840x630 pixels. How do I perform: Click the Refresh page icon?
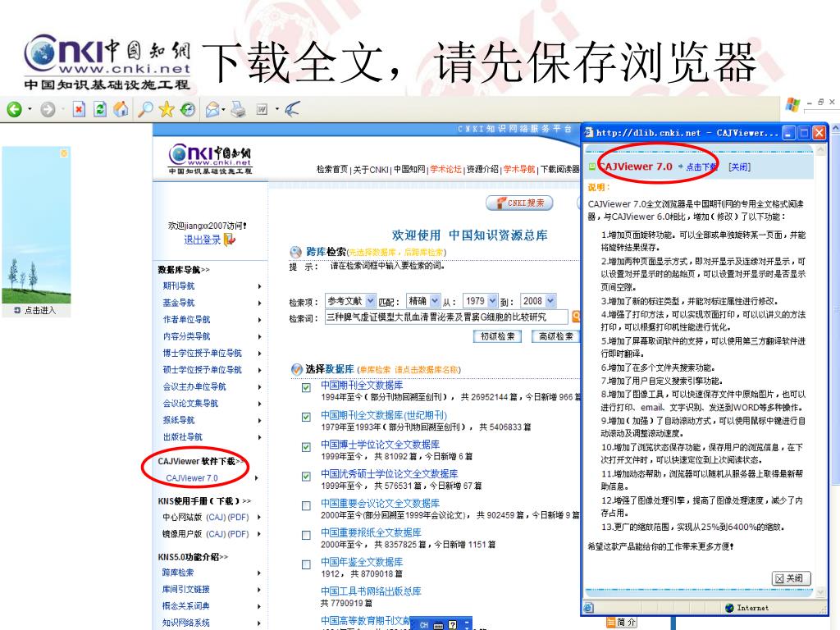[x=100, y=109]
